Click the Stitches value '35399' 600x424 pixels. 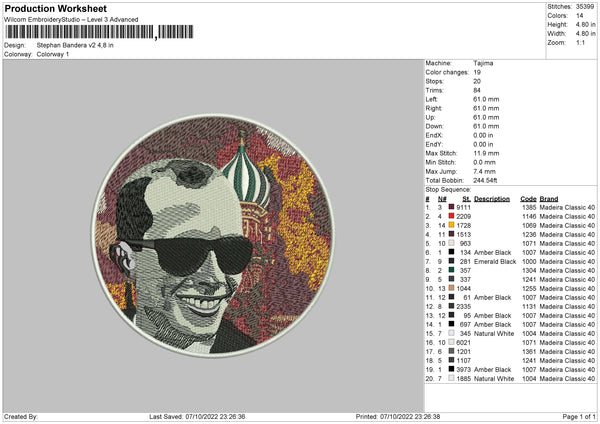(x=585, y=7)
